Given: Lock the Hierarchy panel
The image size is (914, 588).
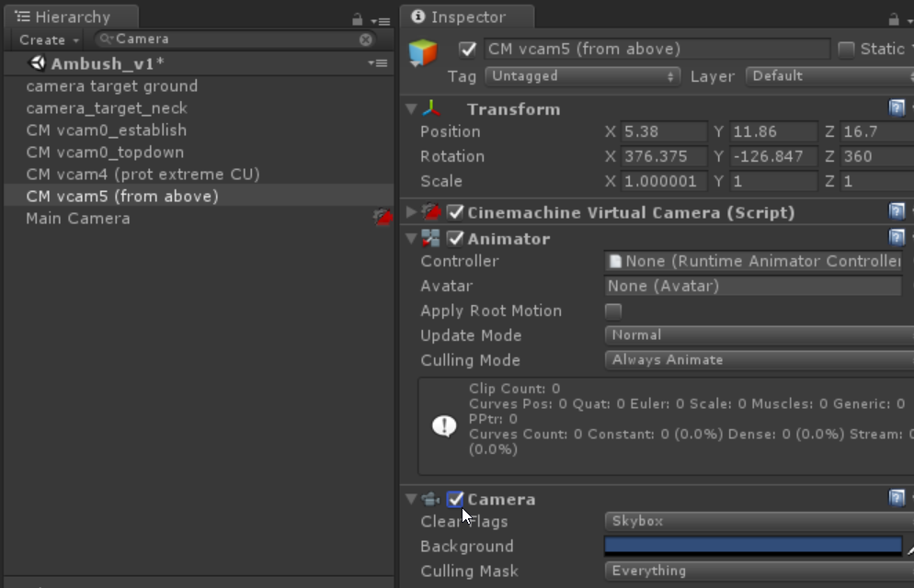Looking at the screenshot, I should [x=358, y=19].
